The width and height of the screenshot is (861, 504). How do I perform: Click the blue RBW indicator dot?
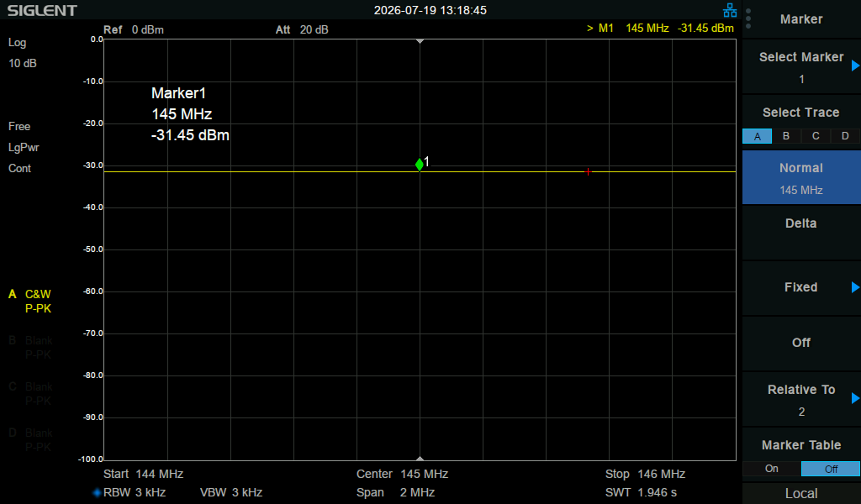coord(98,492)
